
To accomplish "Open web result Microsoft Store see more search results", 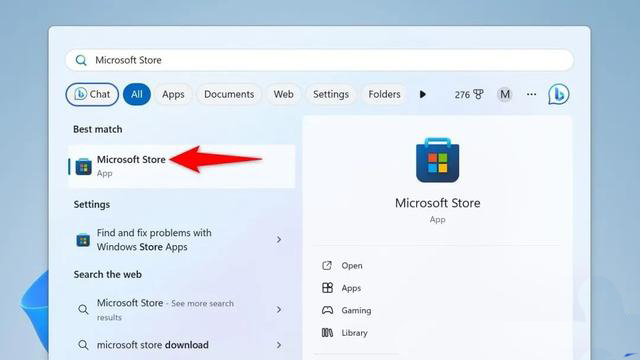I will [x=182, y=309].
